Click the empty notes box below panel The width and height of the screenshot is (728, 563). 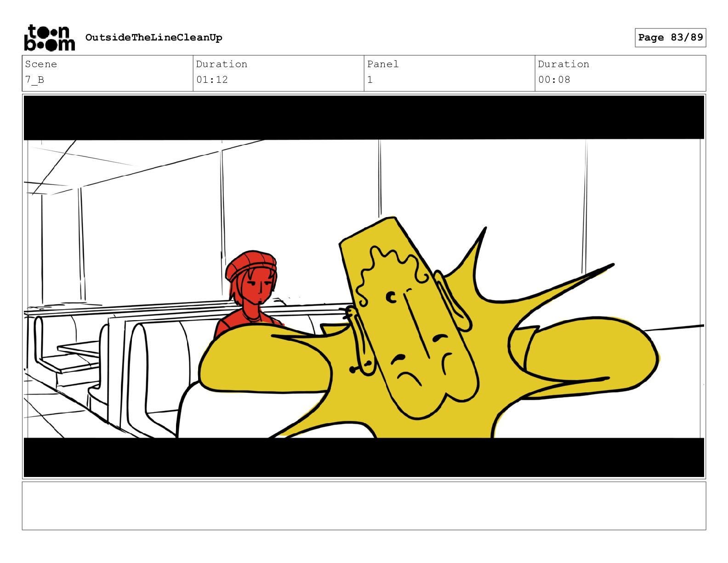364,506
